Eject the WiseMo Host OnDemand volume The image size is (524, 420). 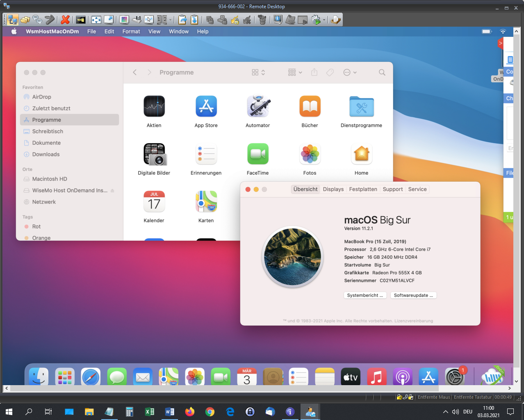coord(112,191)
